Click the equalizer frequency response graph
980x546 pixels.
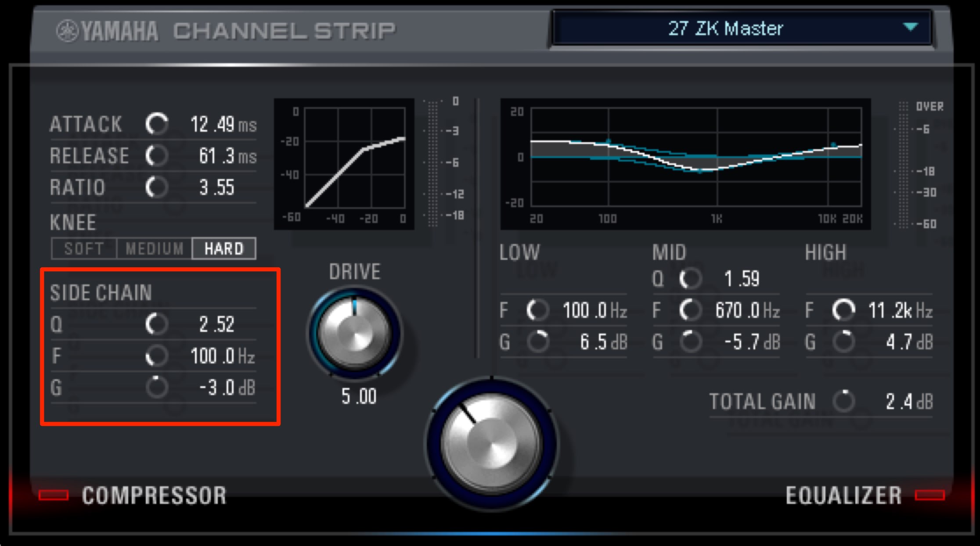coord(686,164)
